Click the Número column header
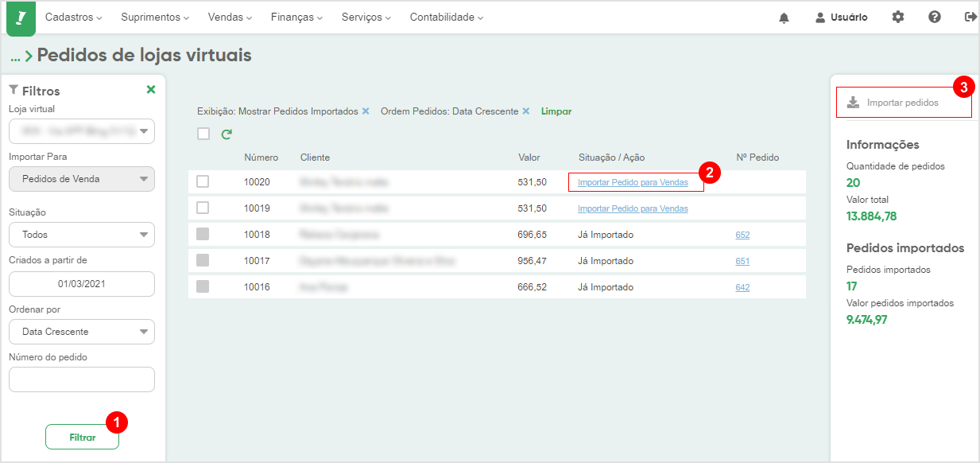Screen dimensions: 980x463 tap(261, 158)
